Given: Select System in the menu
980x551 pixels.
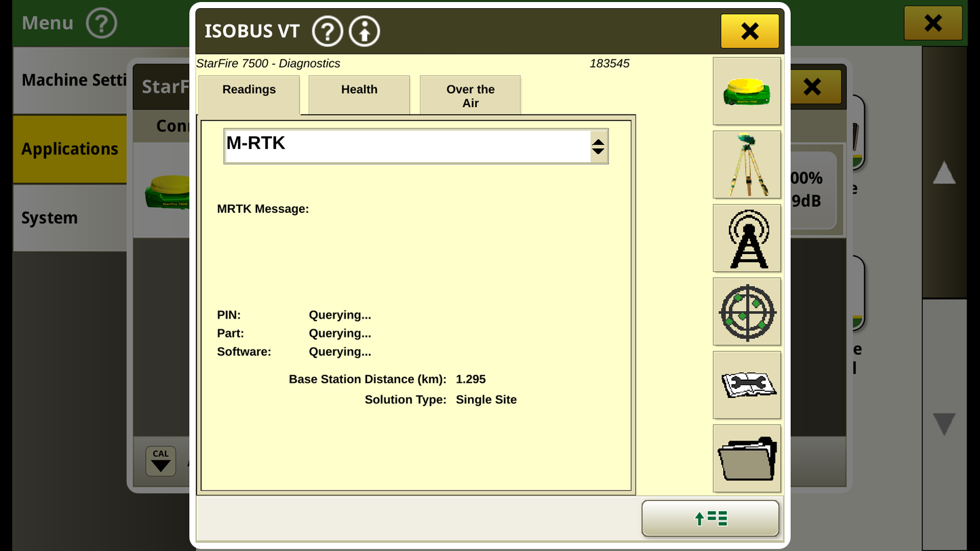Looking at the screenshot, I should pos(70,218).
